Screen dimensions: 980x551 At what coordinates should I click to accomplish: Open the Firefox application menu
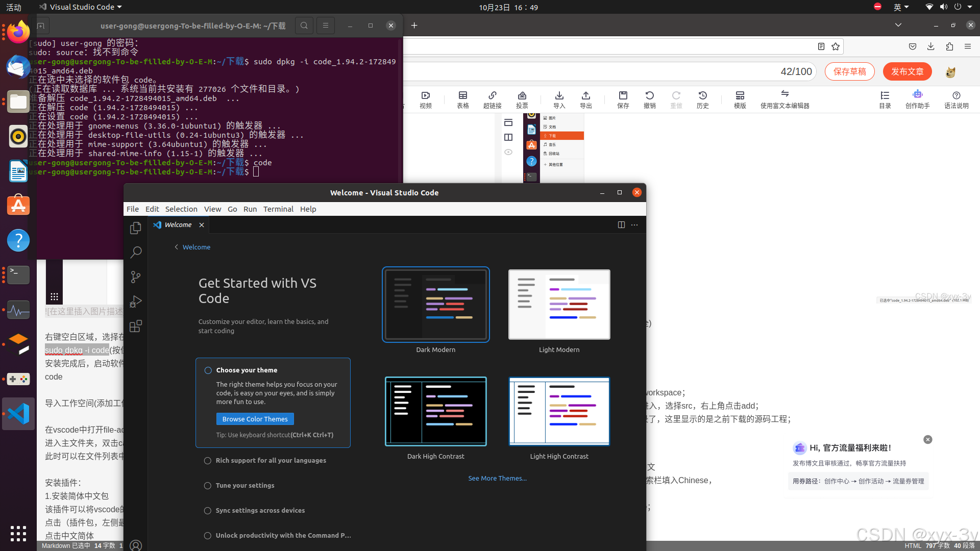pos(968,46)
